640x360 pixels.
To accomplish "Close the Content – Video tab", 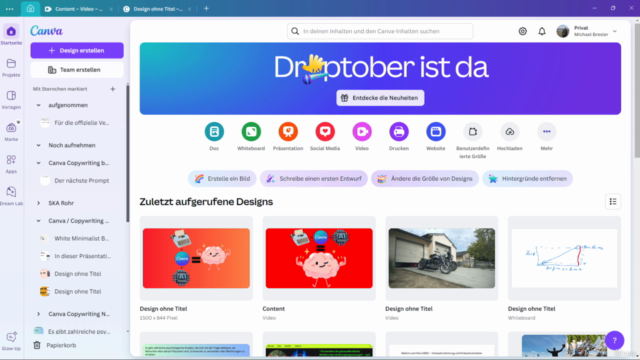I will (111, 9).
